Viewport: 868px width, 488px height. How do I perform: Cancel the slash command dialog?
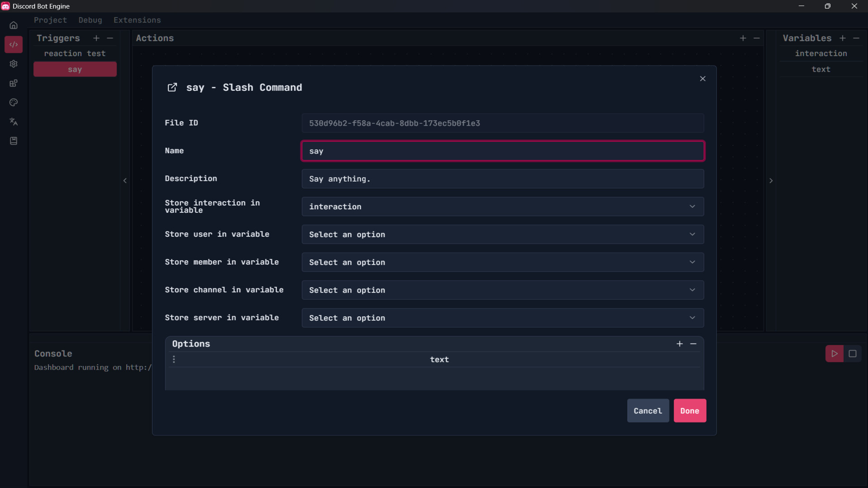point(648,411)
